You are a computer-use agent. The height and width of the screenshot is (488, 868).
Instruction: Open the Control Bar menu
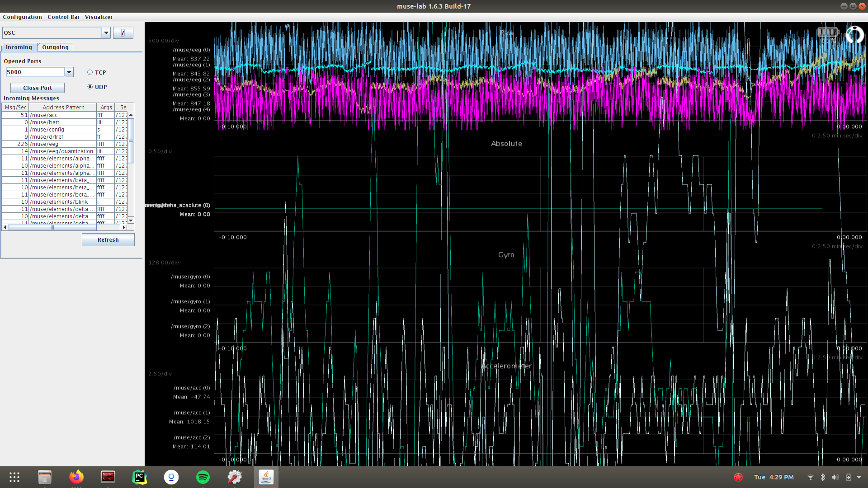63,17
